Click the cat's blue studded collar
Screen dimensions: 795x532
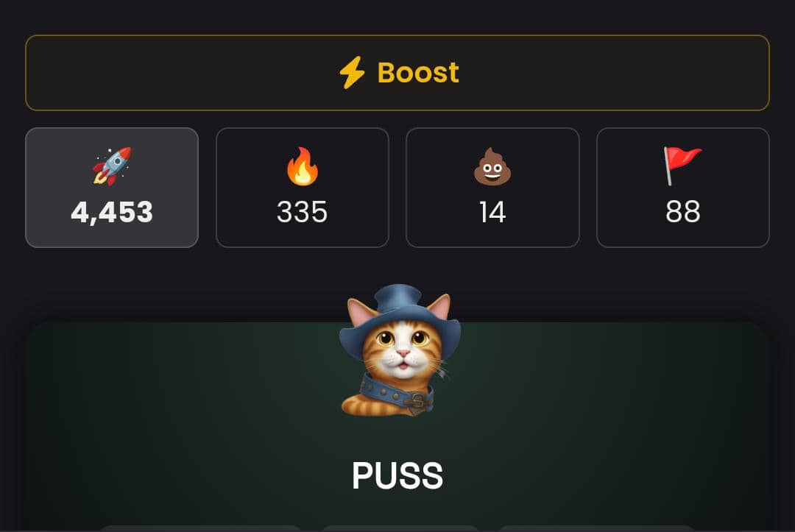coord(397,396)
